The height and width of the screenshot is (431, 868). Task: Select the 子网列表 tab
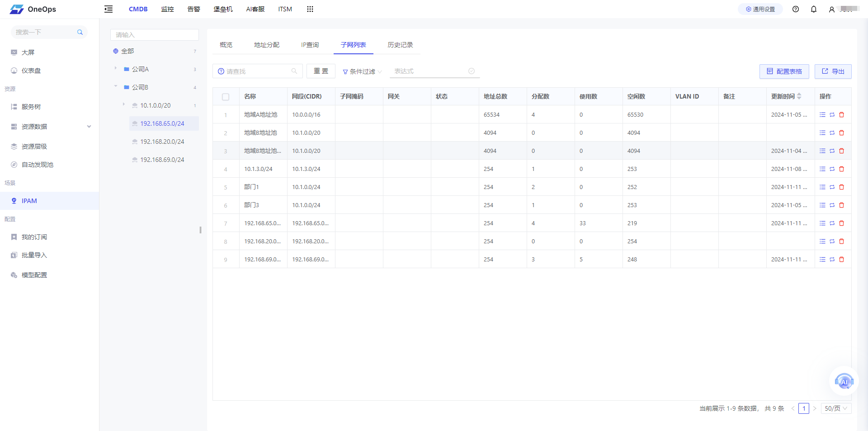point(354,45)
